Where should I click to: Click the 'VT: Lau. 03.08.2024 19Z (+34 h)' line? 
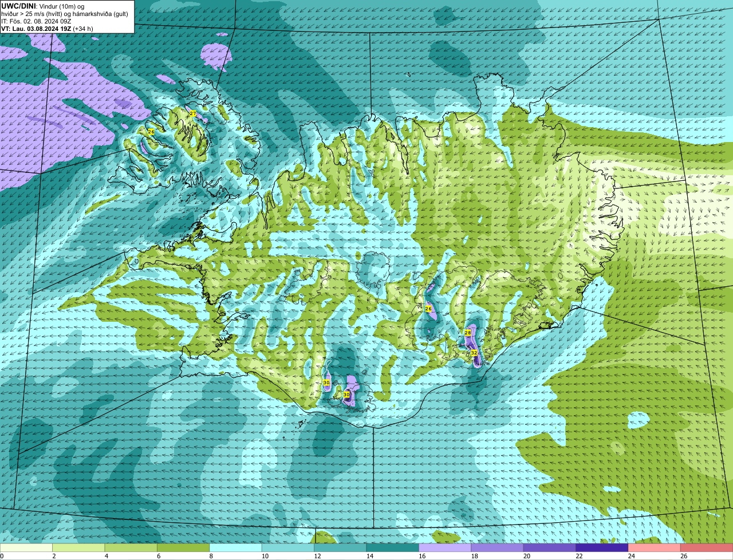(x=47, y=29)
